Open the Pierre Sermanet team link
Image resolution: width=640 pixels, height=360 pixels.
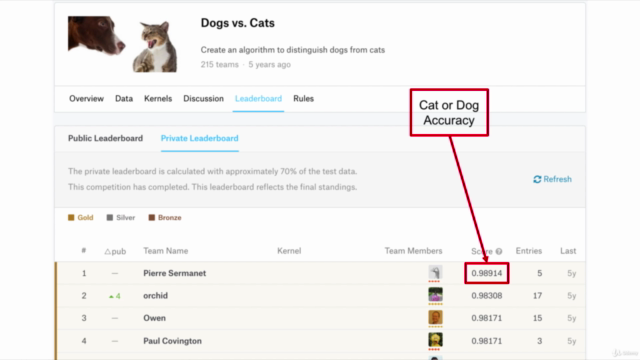(174, 273)
